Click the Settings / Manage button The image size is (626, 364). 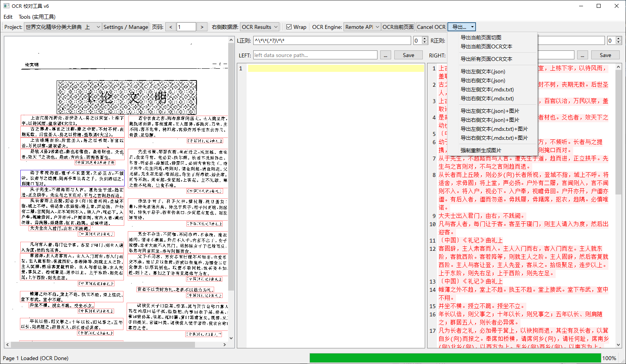[126, 27]
